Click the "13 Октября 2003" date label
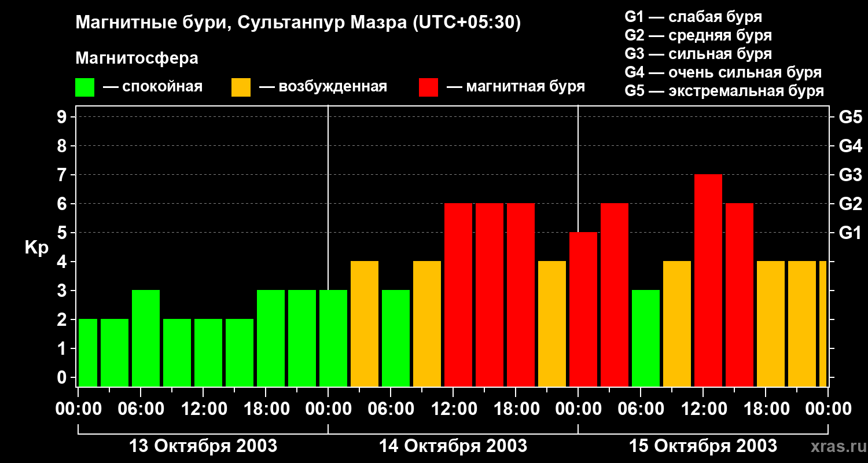 tap(203, 446)
